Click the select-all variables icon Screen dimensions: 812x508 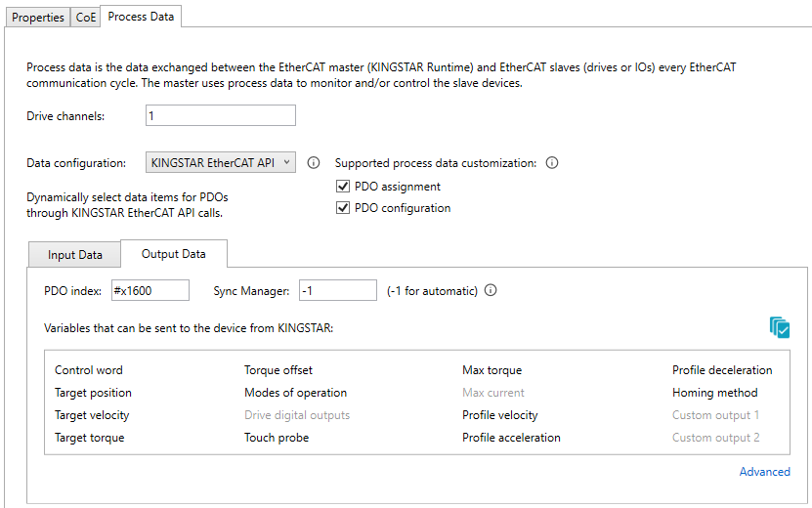(x=779, y=327)
